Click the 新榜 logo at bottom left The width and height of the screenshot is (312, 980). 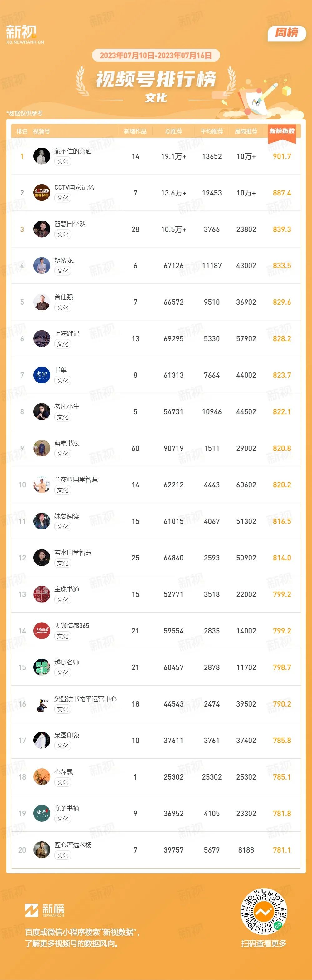tap(45, 910)
